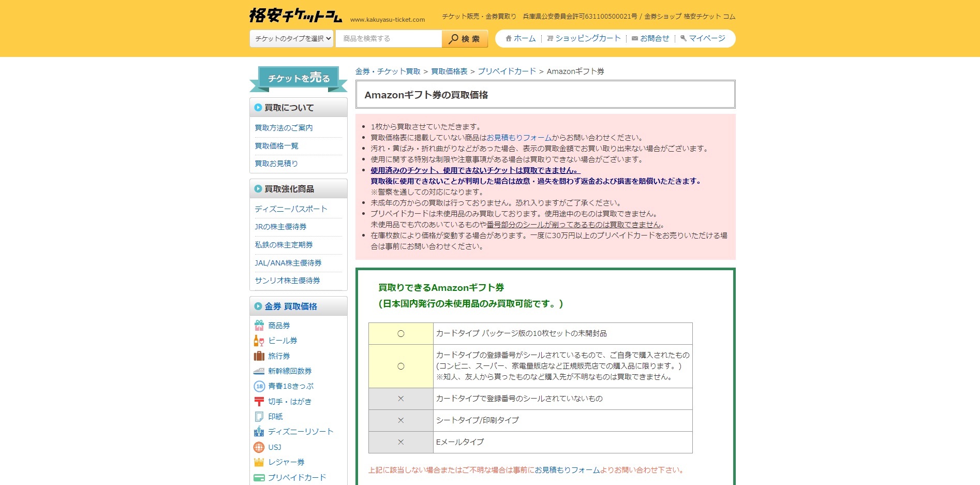
Task: Click underlined 使用済みのチケット warning link
Action: (x=476, y=170)
